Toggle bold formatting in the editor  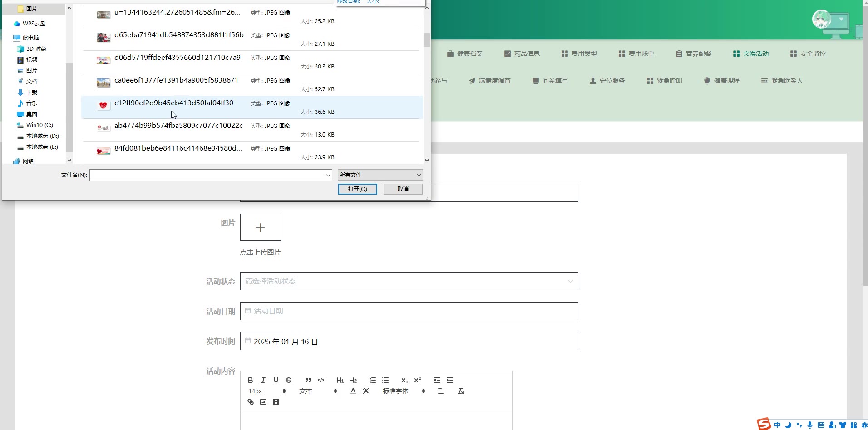tap(250, 380)
